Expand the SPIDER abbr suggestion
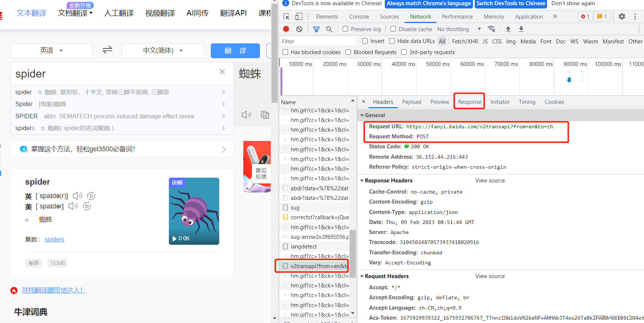Image resolution: width=644 pixels, height=323 pixels. (x=223, y=116)
